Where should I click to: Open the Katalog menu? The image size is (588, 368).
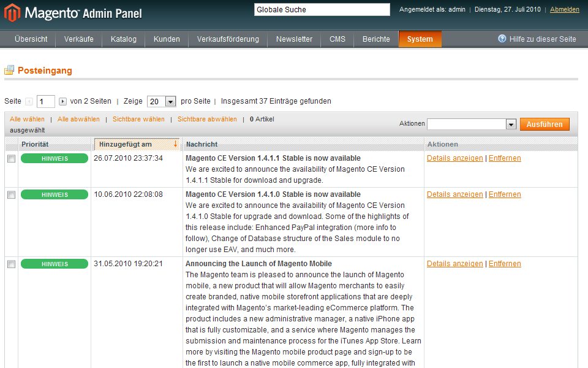click(x=123, y=39)
